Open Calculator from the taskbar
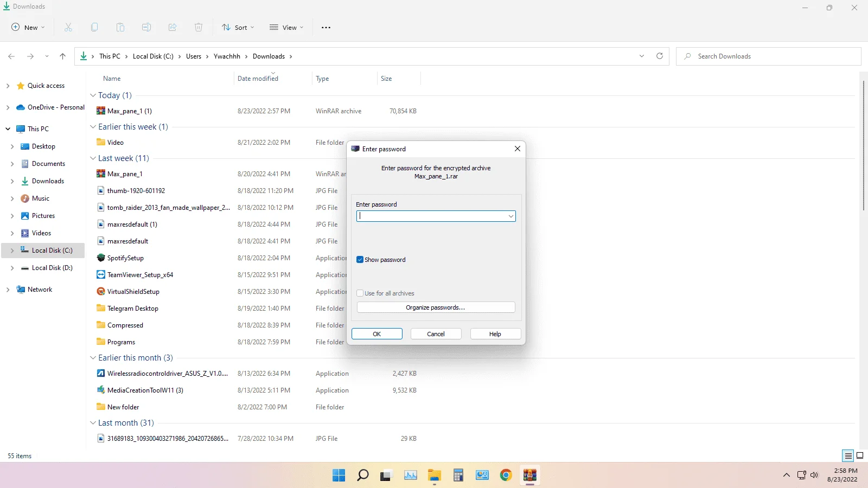Screen dimensions: 868x488 click(x=458, y=476)
